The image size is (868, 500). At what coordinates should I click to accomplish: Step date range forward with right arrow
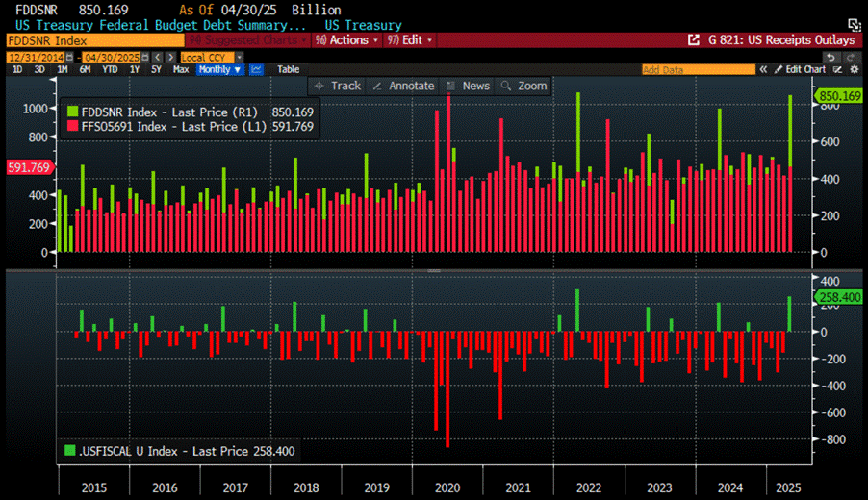coord(170,58)
